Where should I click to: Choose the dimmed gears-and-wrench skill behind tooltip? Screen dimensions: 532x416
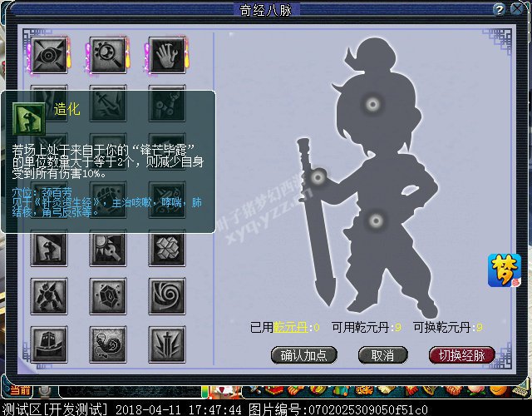(x=167, y=103)
